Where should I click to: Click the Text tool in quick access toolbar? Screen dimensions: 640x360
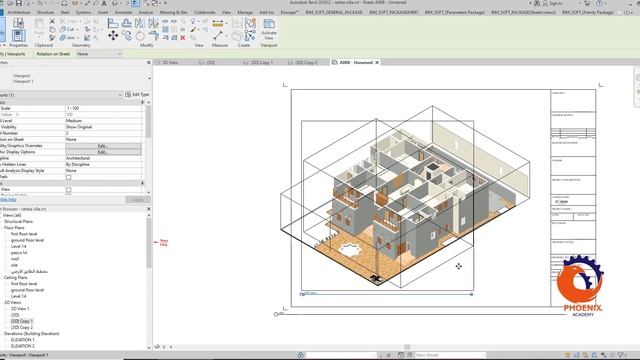pyautogui.click(x=104, y=3)
